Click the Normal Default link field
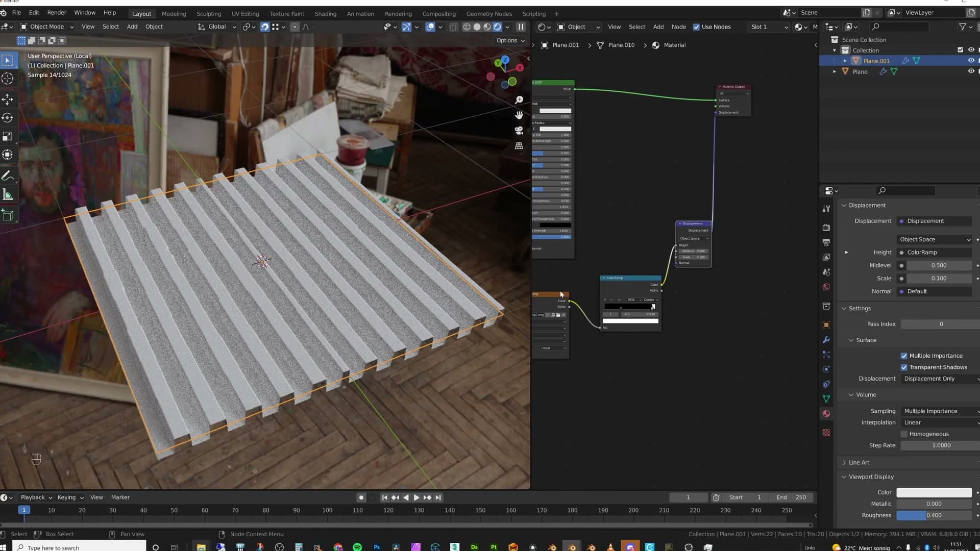Screen dimensions: 980x551 pos(934,291)
